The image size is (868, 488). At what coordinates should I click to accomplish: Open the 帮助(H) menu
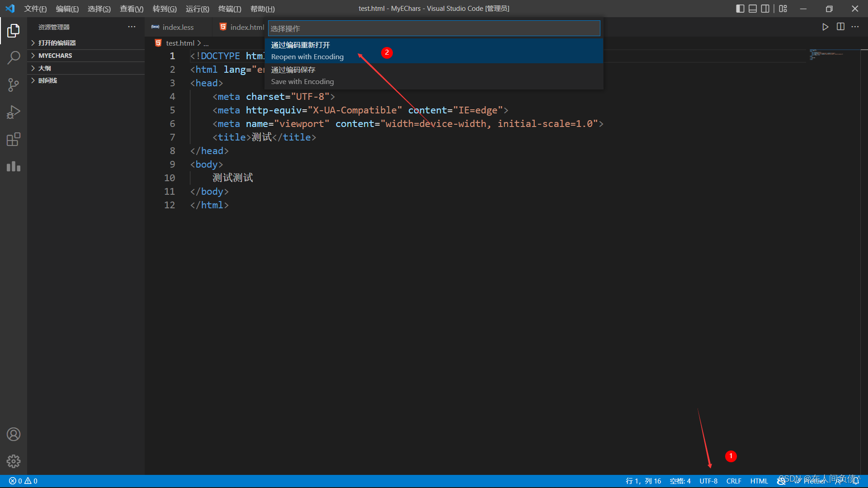pyautogui.click(x=263, y=9)
